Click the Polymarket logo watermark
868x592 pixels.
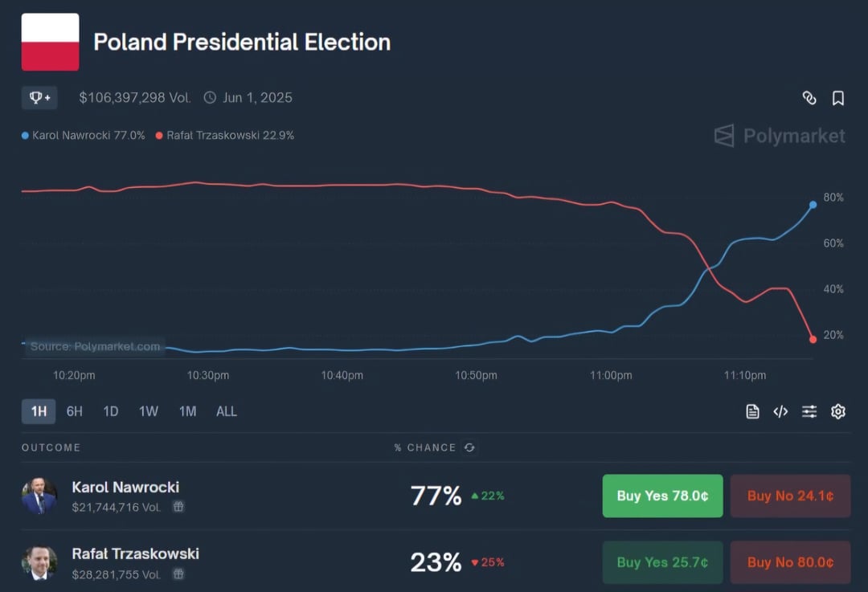tap(778, 136)
